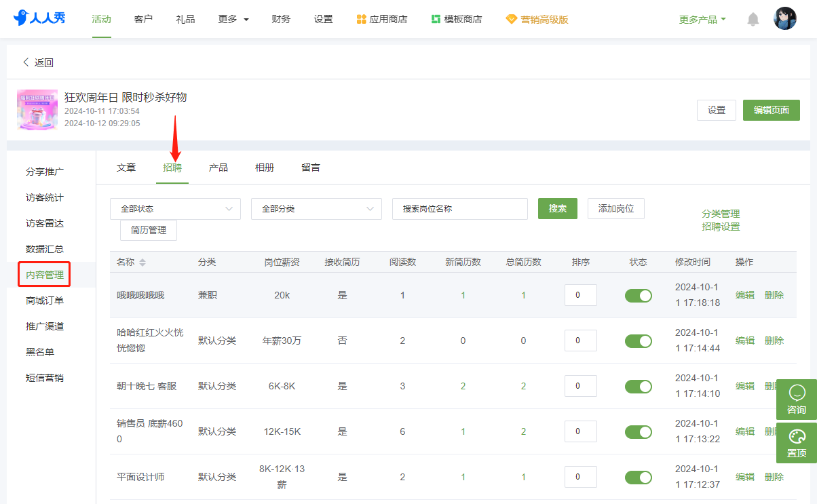
Task: Turn off the 平面设计师 status toggle
Action: 639,477
